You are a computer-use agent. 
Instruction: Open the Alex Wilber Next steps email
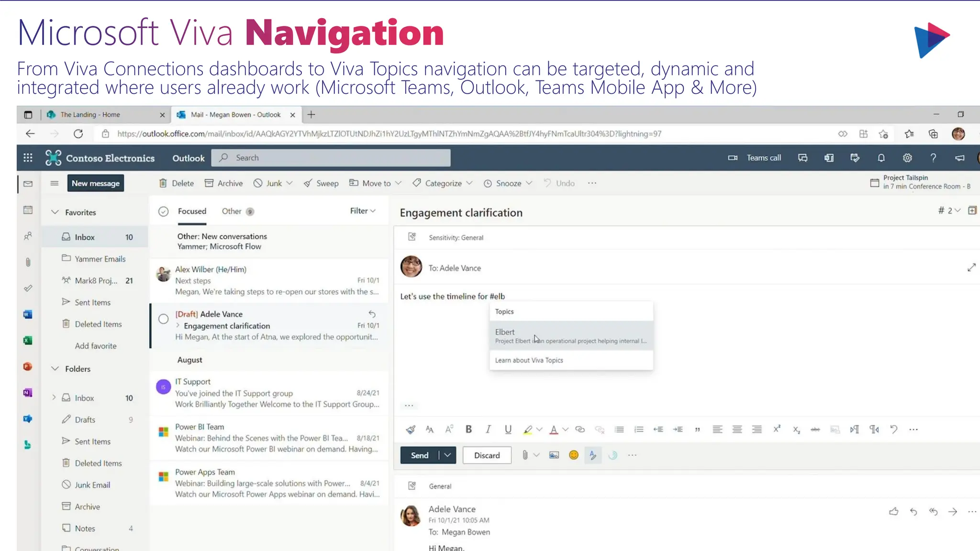pyautogui.click(x=269, y=281)
